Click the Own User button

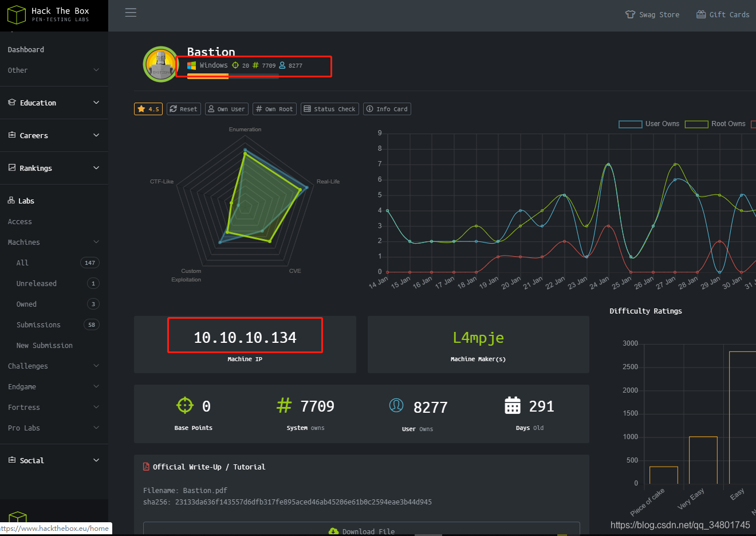tap(227, 109)
